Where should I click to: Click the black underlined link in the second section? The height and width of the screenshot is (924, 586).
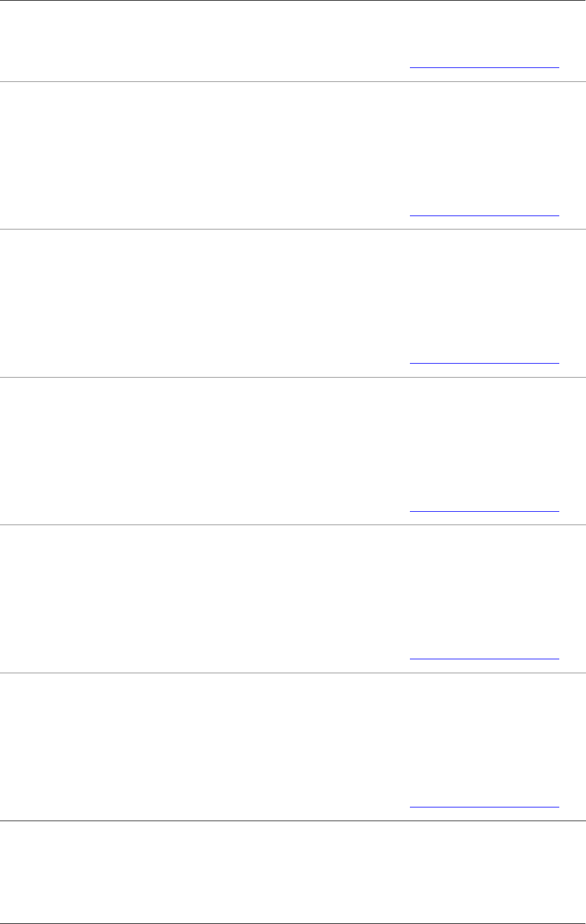pos(484,216)
